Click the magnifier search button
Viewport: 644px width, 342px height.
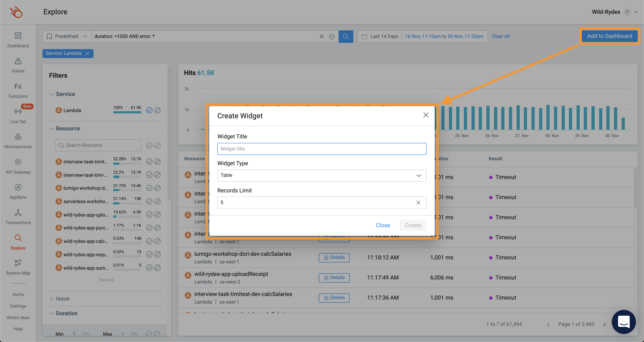tap(345, 36)
